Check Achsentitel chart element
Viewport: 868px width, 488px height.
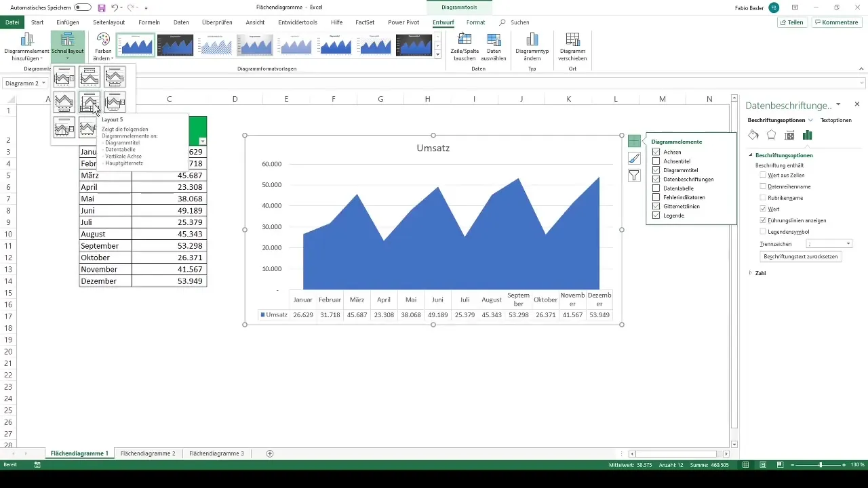coord(656,161)
